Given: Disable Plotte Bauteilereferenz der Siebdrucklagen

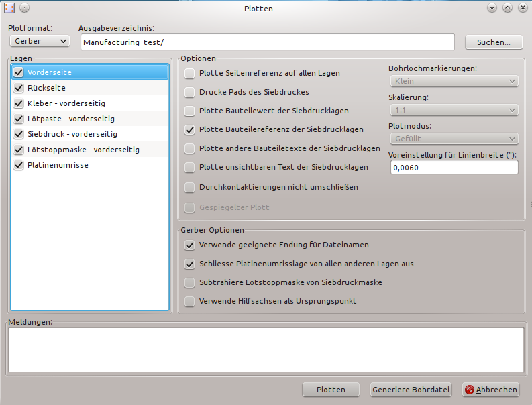Looking at the screenshot, I should coord(189,129).
